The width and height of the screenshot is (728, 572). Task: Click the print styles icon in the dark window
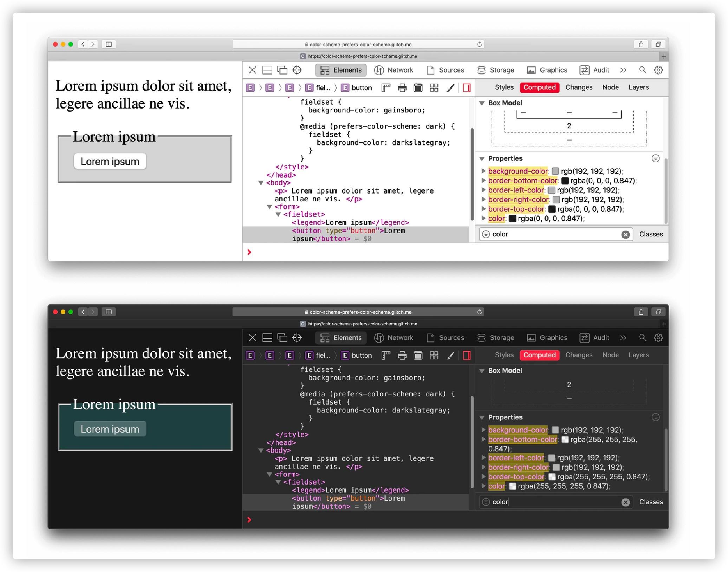402,356
